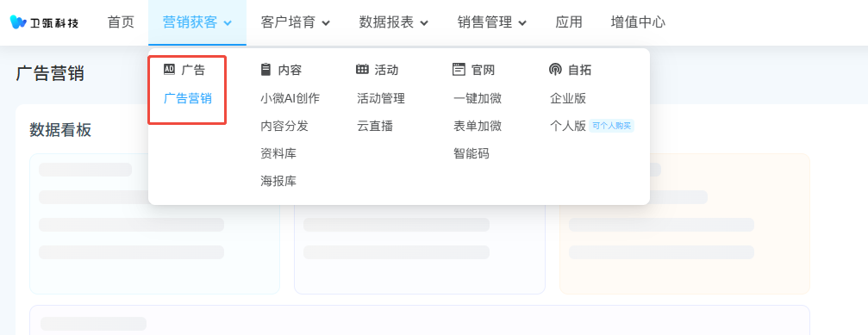Click the 官网 window icon
The height and width of the screenshot is (335, 868).
pos(459,69)
